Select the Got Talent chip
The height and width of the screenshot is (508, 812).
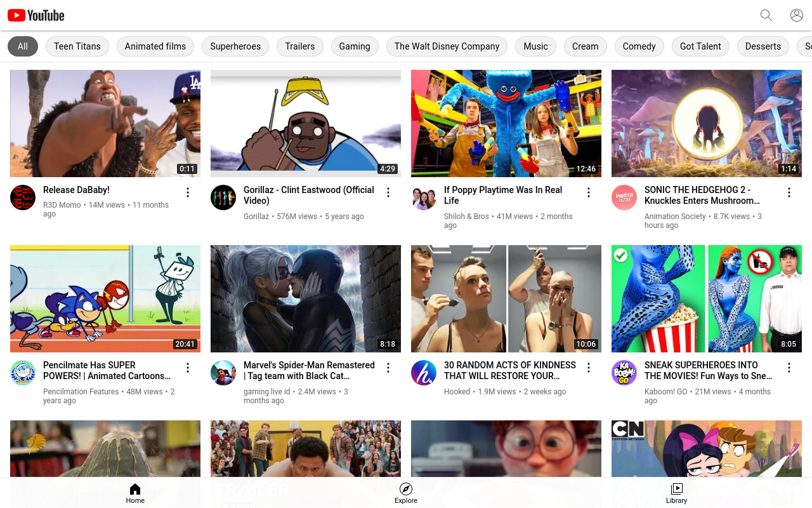coord(700,46)
